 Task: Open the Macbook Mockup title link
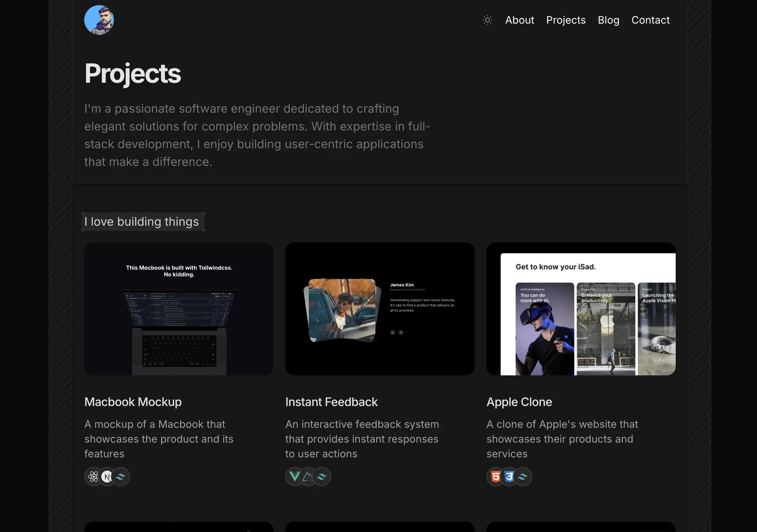[x=133, y=402]
